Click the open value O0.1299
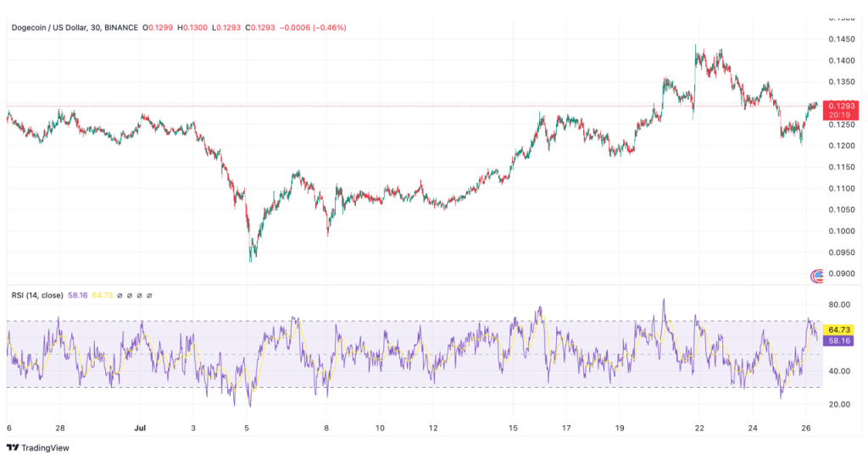The image size is (868, 459). point(158,28)
